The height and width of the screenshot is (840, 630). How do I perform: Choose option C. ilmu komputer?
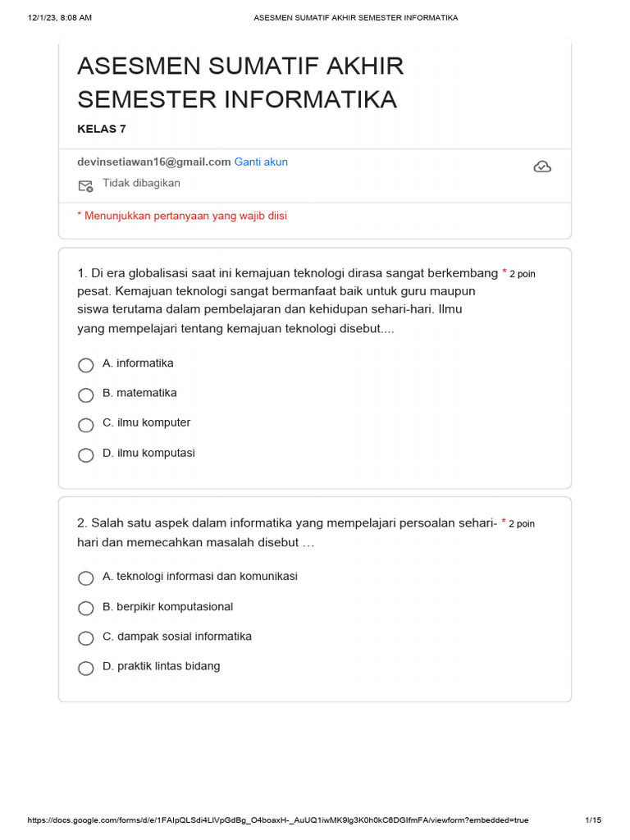point(86,425)
